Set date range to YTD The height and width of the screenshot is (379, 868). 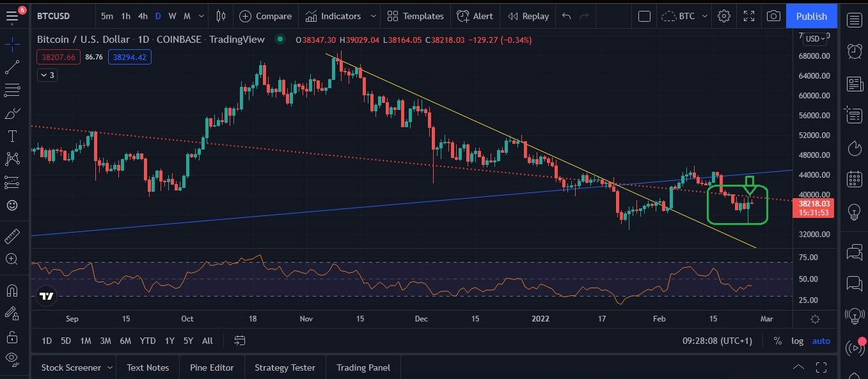click(148, 341)
